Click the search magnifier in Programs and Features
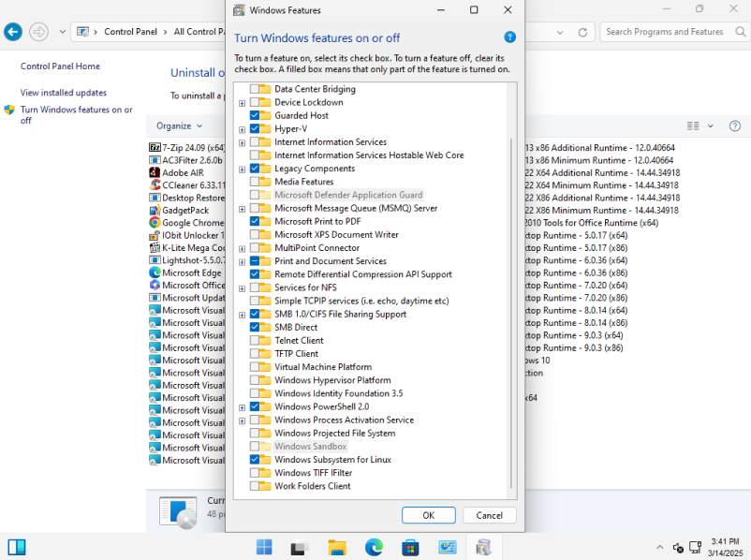 (x=740, y=32)
